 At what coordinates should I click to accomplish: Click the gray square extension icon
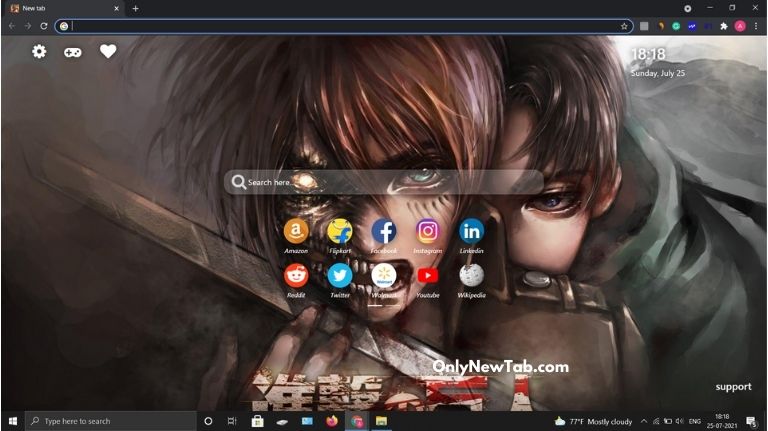point(644,26)
